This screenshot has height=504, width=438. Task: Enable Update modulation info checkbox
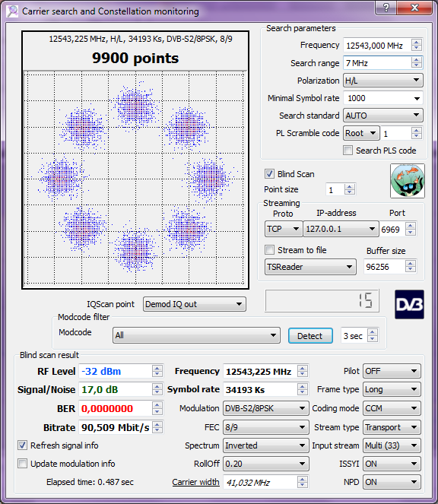pyautogui.click(x=22, y=464)
